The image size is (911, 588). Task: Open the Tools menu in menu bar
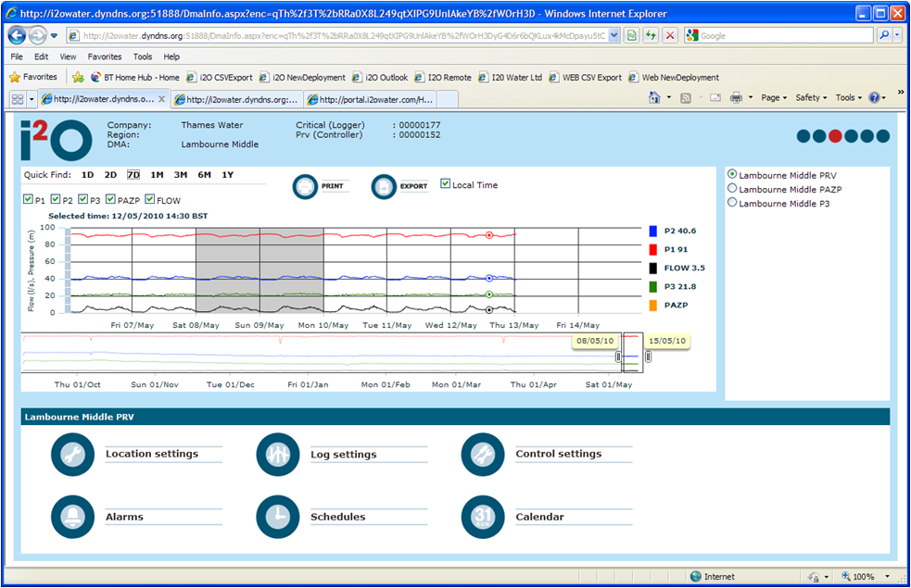click(142, 56)
